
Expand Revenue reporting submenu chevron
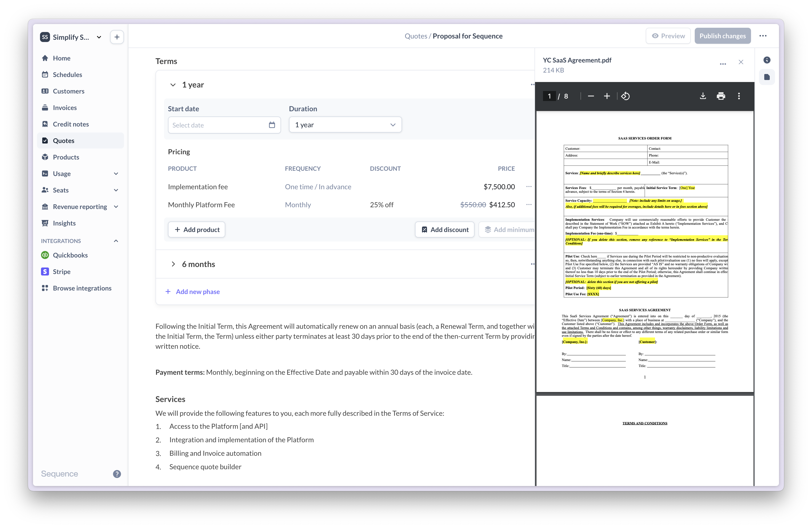click(116, 207)
